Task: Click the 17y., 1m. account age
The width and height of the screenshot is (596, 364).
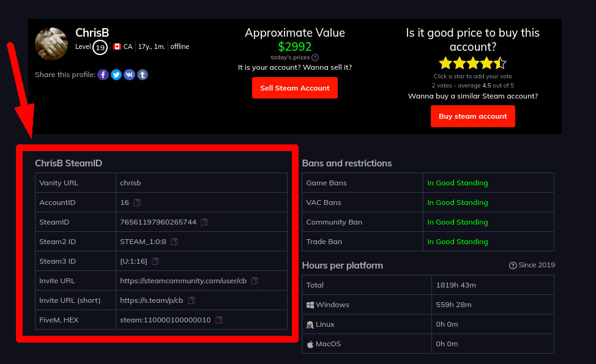Action: [151, 46]
